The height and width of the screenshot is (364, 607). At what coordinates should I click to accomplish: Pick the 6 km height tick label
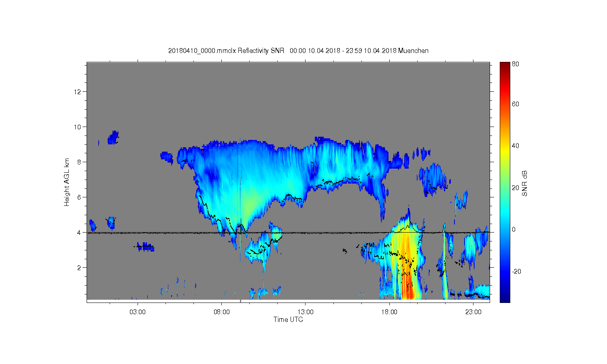click(x=79, y=197)
